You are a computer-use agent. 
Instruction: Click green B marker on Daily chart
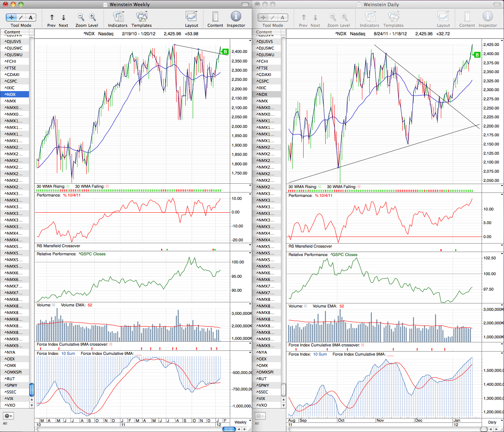point(477,55)
